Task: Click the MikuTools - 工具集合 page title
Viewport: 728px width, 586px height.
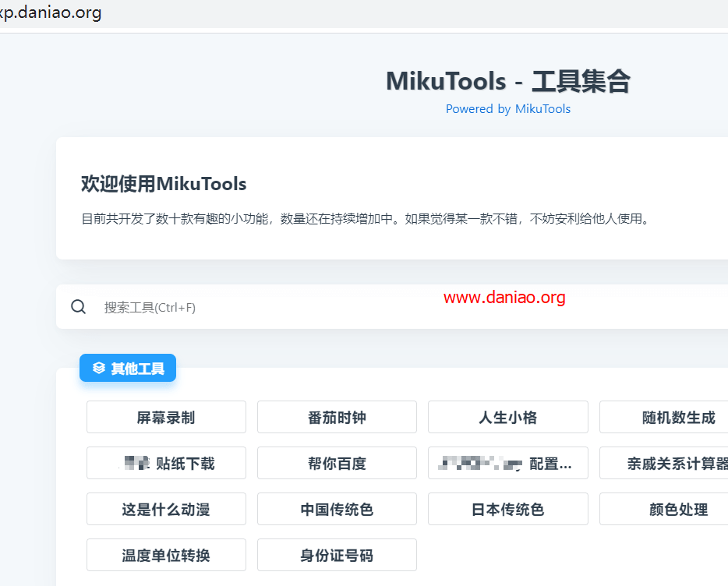Action: (508, 81)
